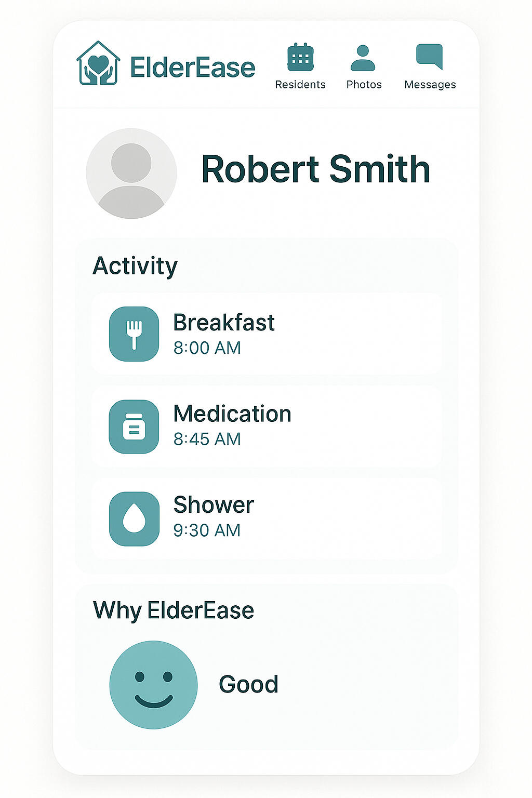Viewport: 532px width, 798px height.
Task: Open the Residents calendar icon
Action: point(300,57)
